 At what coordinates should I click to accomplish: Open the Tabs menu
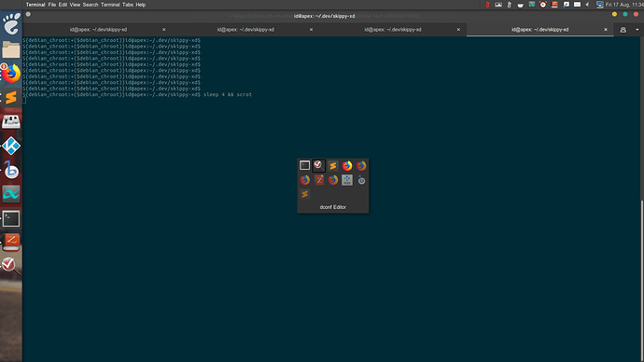127,5
